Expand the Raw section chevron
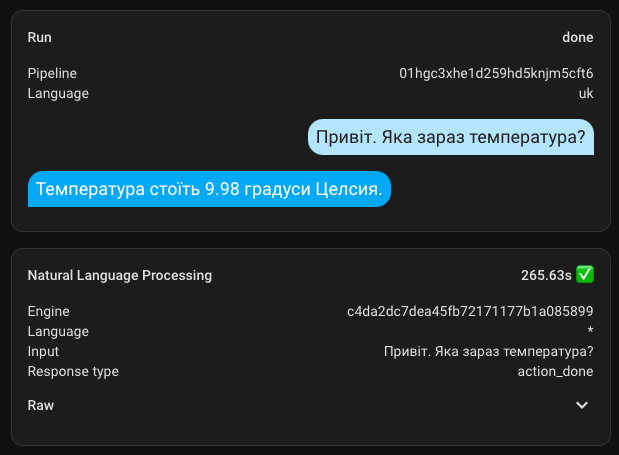Viewport: 619px width, 455px height. [583, 405]
